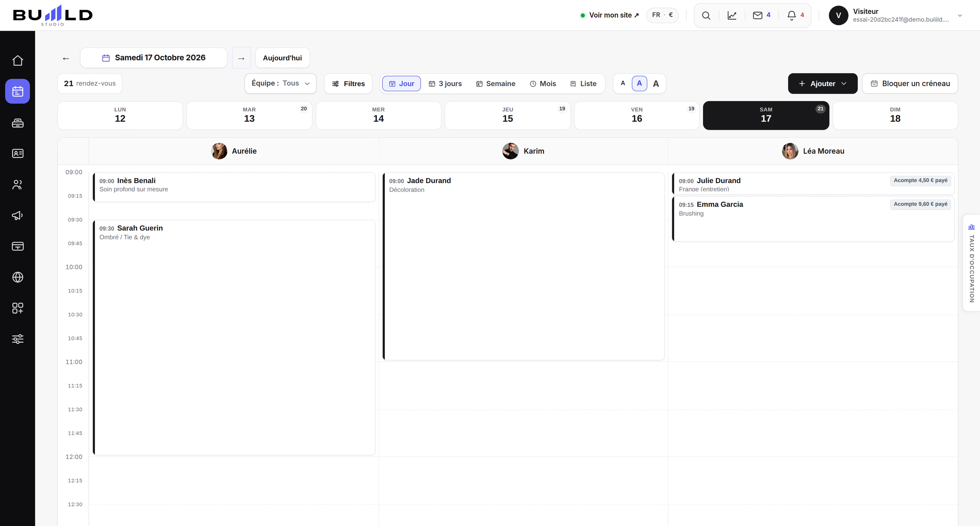Switch to 3 jours view
Screen dimensions: 980x526
[x=445, y=83]
